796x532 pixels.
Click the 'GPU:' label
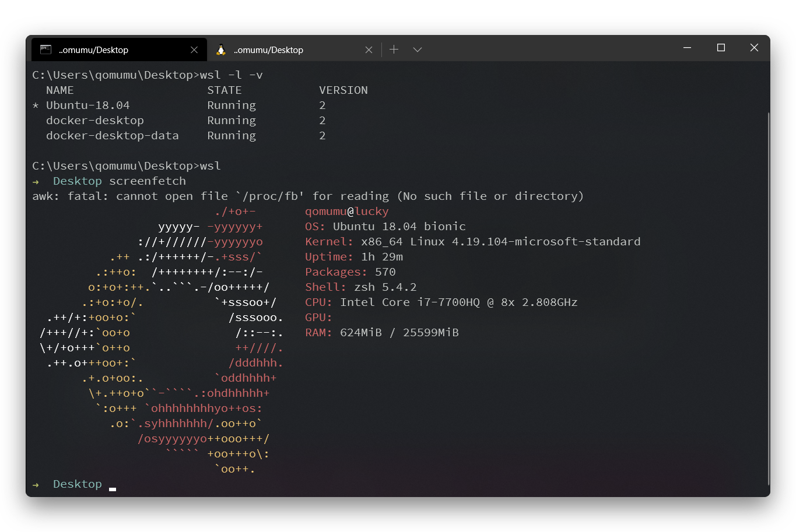[318, 318]
